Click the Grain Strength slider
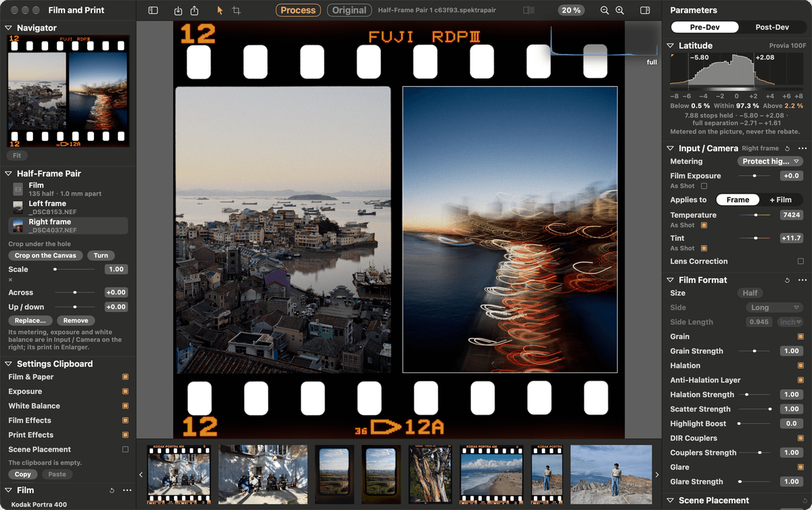The height and width of the screenshot is (510, 812). (x=754, y=351)
